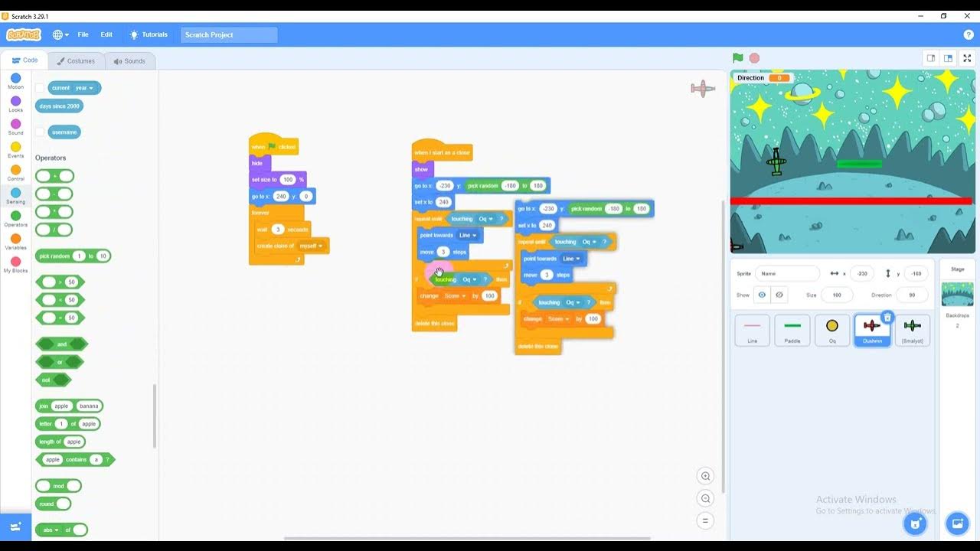This screenshot has width=980, height=551.
Task: Switch to the Sounds tab
Action: [129, 61]
